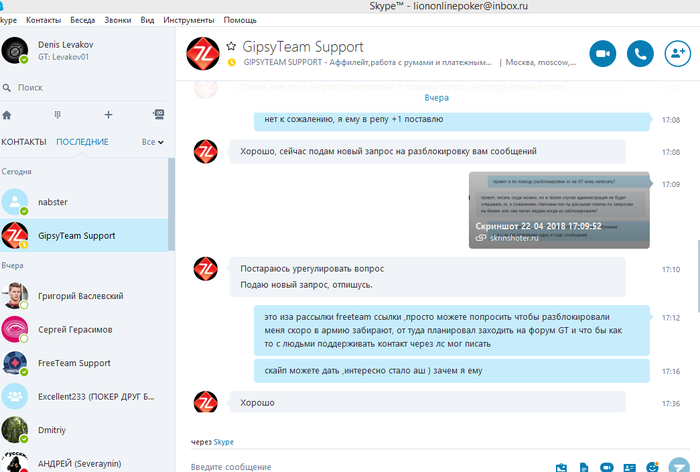Open the bots icon in sidebar
This screenshot has height=472, width=700.
[x=158, y=114]
